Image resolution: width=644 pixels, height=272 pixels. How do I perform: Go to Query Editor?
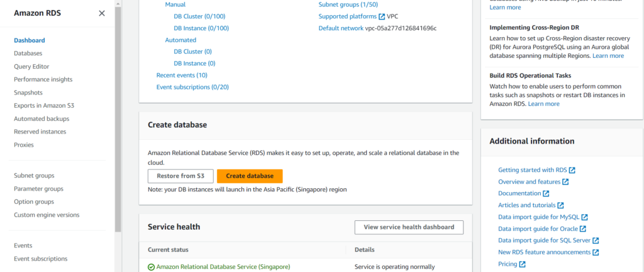(31, 67)
